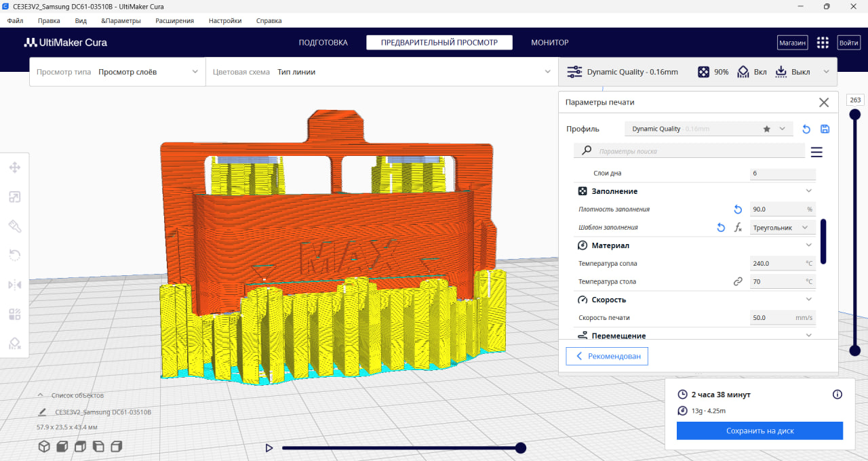The image size is (868, 461).
Task: Select the Support Blocker tool
Action: (14, 343)
